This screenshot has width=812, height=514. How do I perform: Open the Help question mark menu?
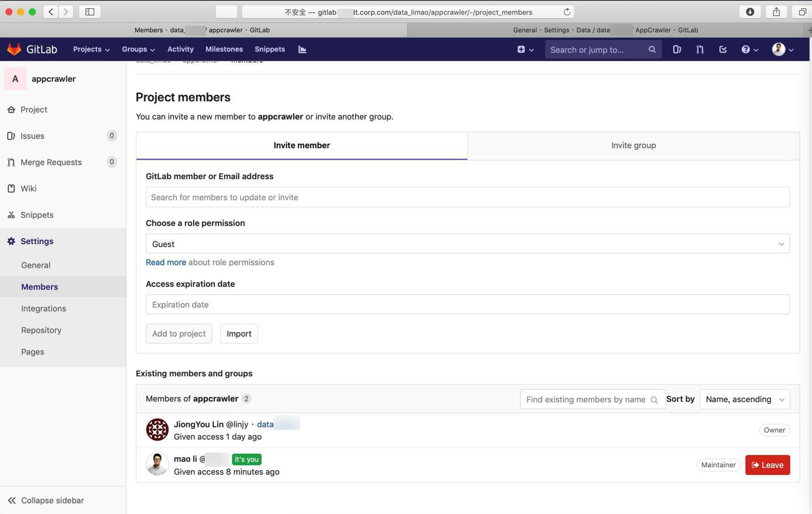[x=750, y=50]
